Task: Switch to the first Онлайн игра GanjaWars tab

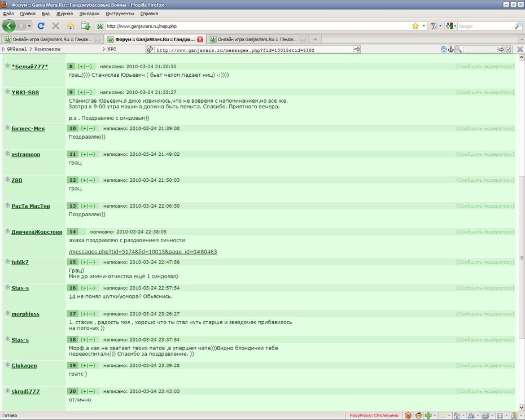Action: tap(52, 39)
